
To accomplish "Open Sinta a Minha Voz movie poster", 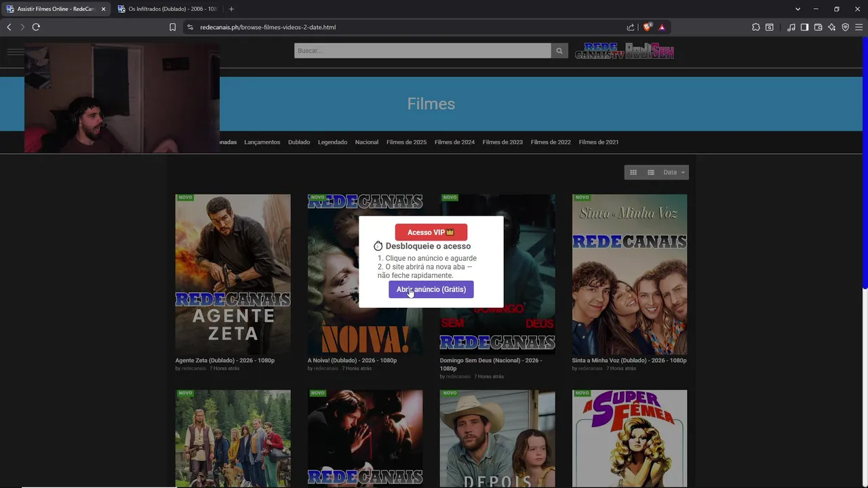I will (629, 274).
